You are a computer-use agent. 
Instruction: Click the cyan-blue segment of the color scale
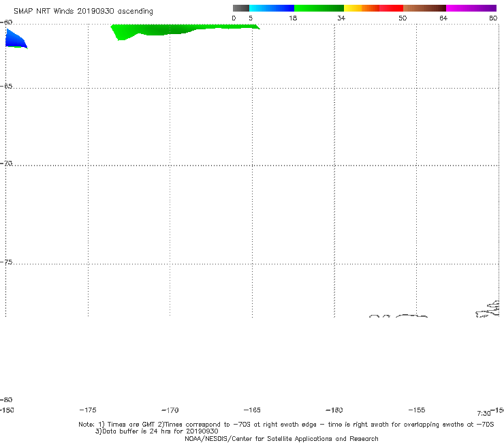click(272, 8)
